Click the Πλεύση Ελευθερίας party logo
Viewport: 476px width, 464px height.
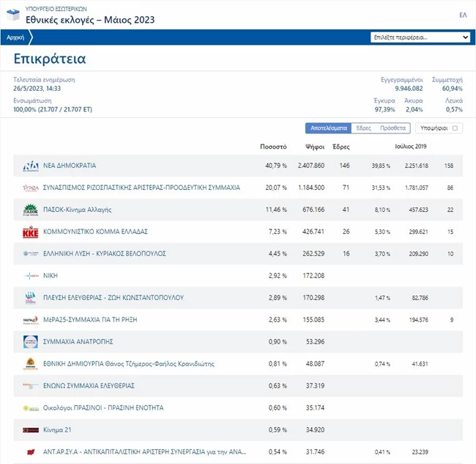(x=30, y=298)
